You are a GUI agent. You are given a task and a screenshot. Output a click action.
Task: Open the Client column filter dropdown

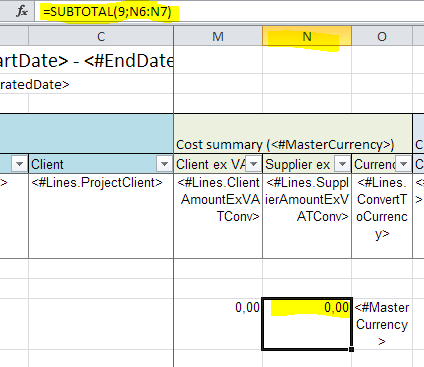164,164
